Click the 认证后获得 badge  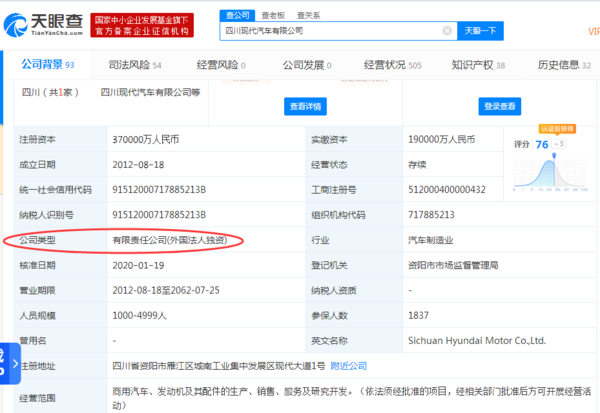[x=557, y=129]
